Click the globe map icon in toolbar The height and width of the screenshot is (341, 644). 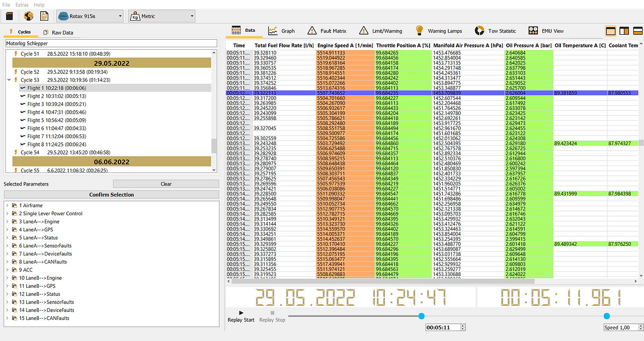click(29, 16)
